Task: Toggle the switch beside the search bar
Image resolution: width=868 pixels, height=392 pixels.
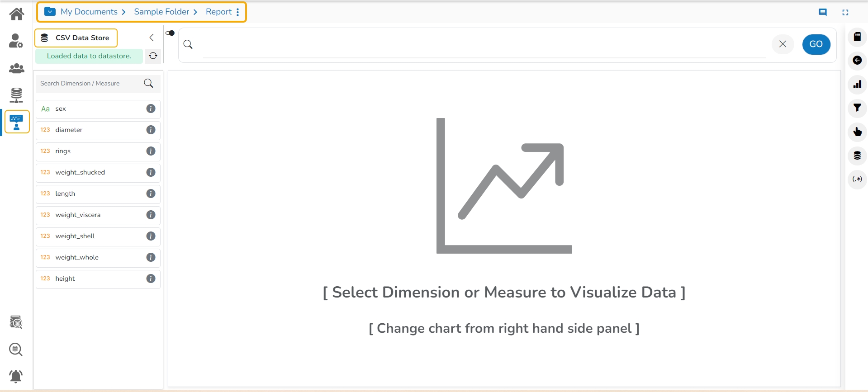Action: [170, 33]
